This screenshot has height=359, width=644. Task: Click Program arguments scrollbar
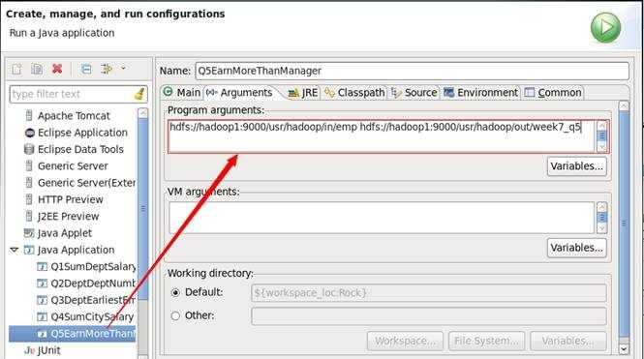(601, 136)
